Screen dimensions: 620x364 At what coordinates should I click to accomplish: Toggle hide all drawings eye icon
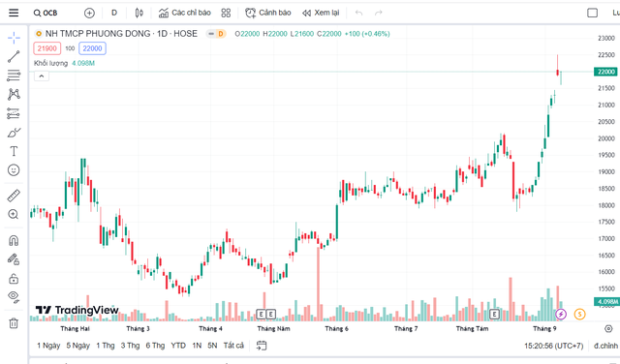point(14,297)
